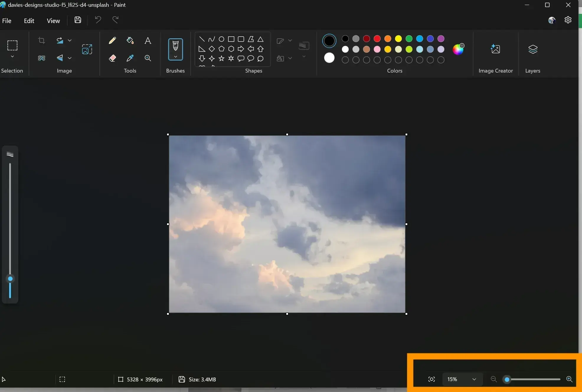Screen dimensions: 582x392
Task: Open the File menu
Action: pyautogui.click(x=6, y=20)
